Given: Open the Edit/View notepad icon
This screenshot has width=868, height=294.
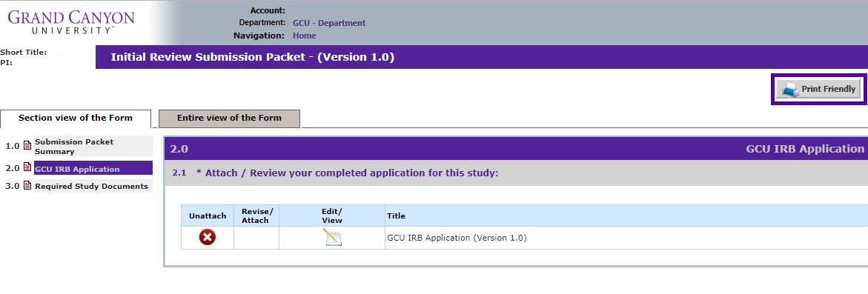Looking at the screenshot, I should (x=333, y=238).
